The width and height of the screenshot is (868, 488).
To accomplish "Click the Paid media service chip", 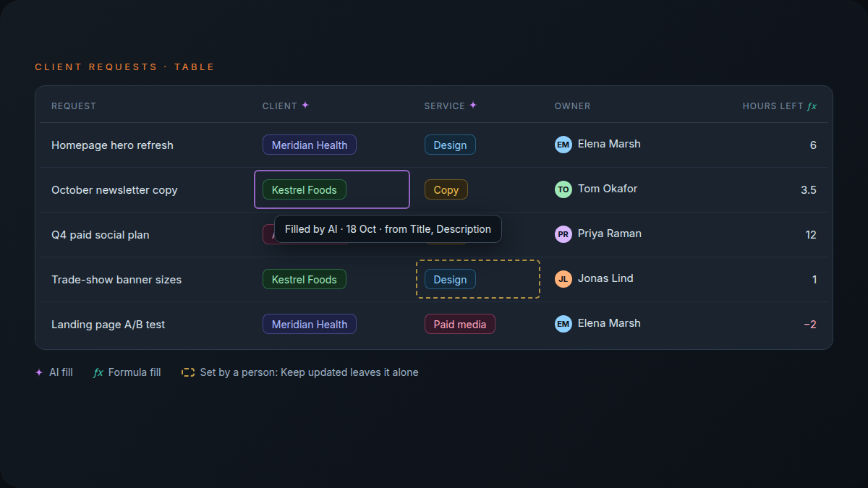I will [x=460, y=324].
